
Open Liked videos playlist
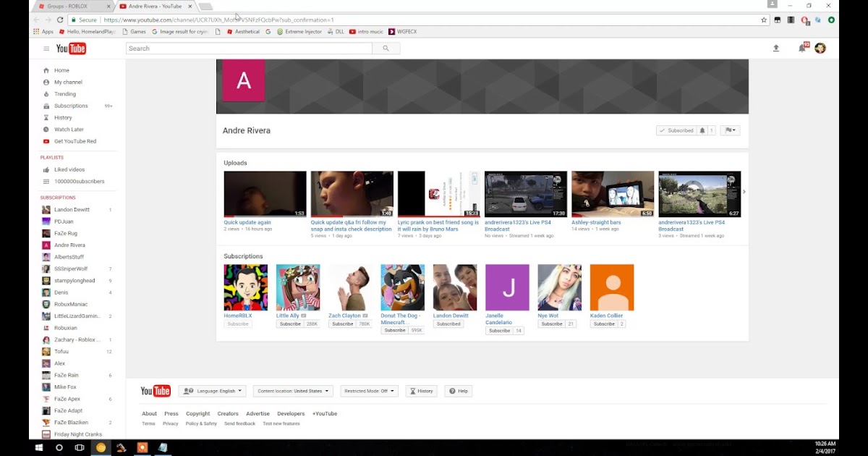click(x=69, y=169)
